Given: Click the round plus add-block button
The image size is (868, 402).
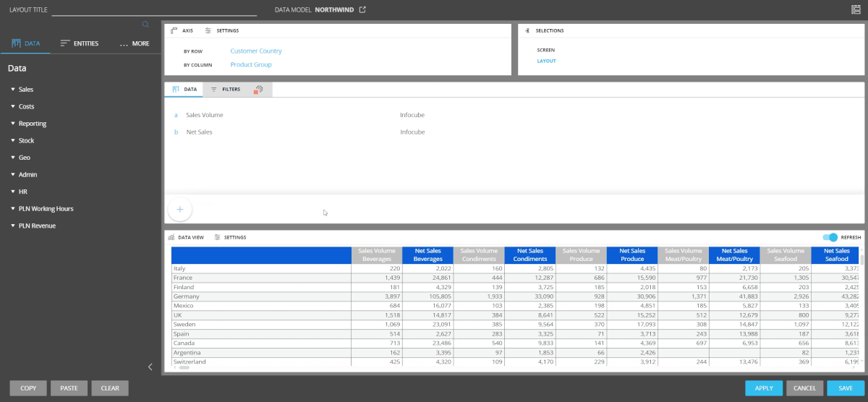Looking at the screenshot, I should [179, 210].
